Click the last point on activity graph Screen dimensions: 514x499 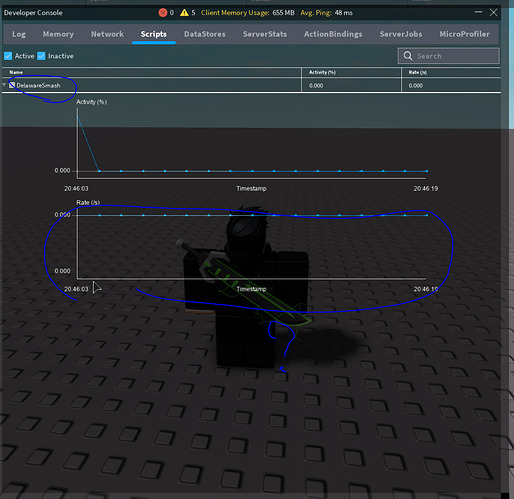tap(427, 171)
